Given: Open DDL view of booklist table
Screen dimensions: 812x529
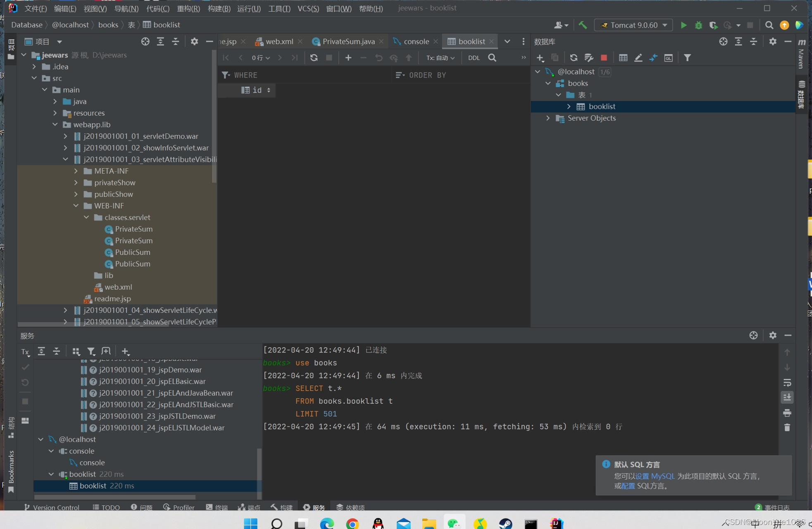Looking at the screenshot, I should (474, 58).
